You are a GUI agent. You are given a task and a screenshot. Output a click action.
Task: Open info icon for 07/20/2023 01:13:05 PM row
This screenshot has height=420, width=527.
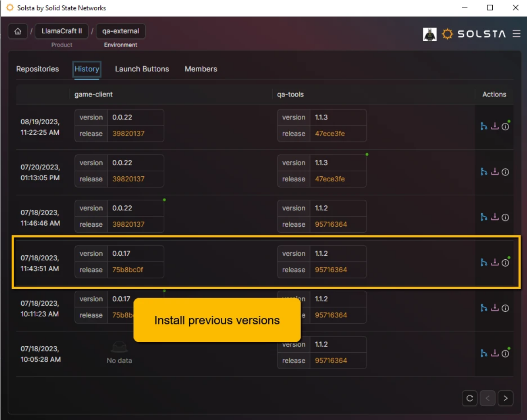pyautogui.click(x=505, y=172)
